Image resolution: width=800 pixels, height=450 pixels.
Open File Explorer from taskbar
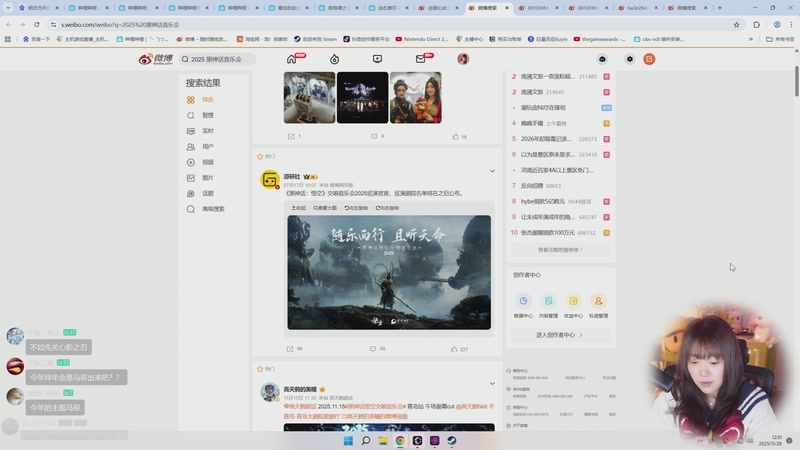[x=383, y=441]
